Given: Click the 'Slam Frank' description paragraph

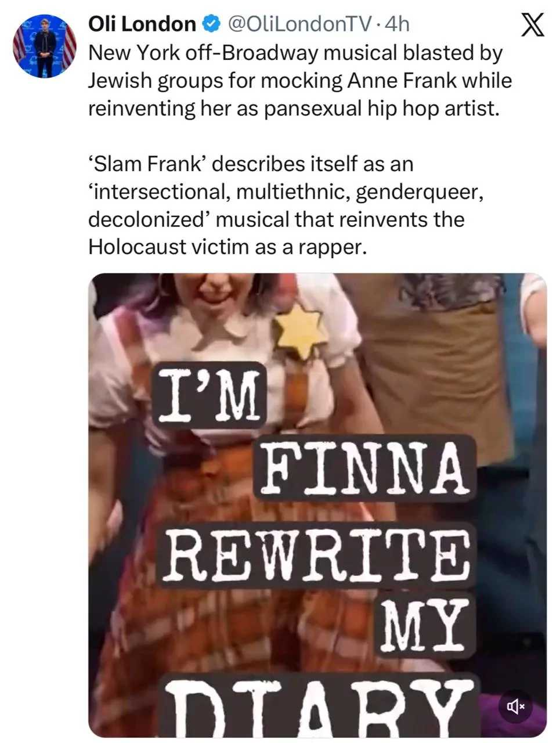Looking at the screenshot, I should 286,205.
